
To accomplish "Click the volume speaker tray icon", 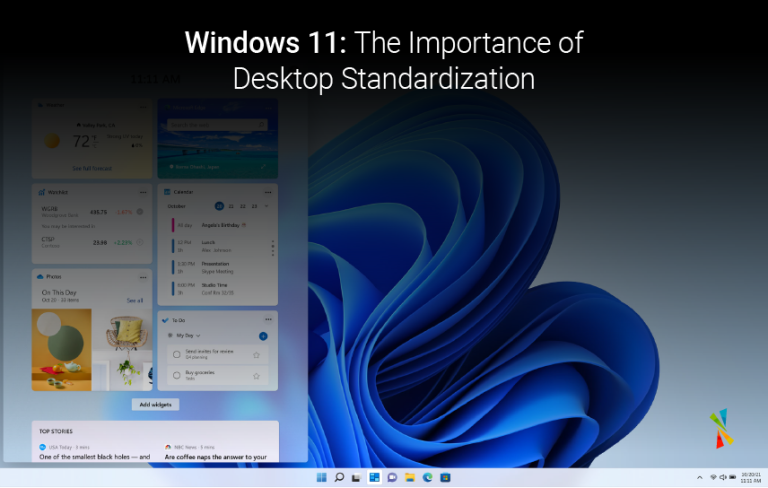I will point(723,477).
